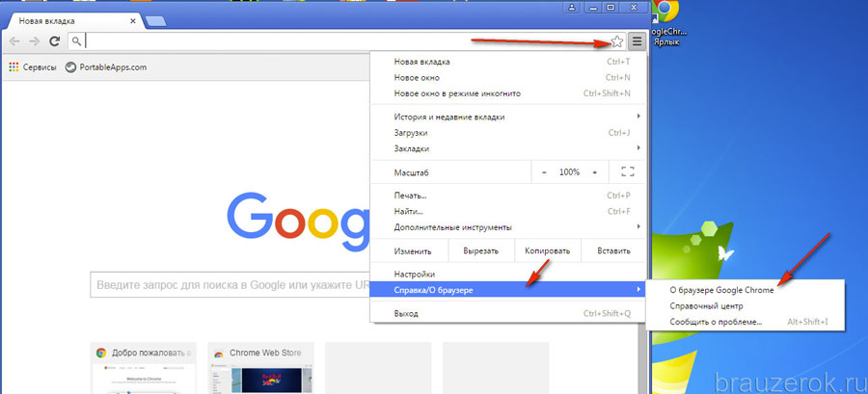Reload the page with the refresh icon
Image resolution: width=868 pixels, height=394 pixels.
[54, 40]
